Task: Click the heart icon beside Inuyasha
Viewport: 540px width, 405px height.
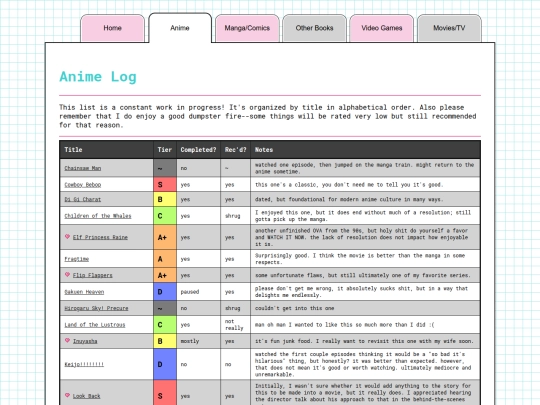Action: coord(68,341)
